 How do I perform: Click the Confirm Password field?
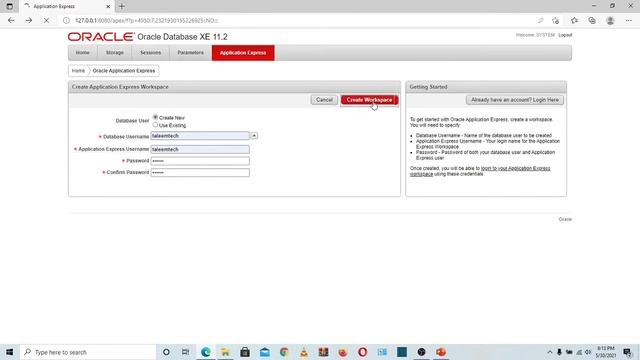[200, 173]
